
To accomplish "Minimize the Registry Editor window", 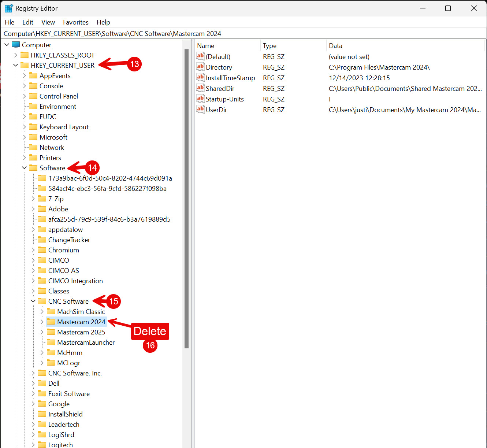I will click(x=423, y=8).
